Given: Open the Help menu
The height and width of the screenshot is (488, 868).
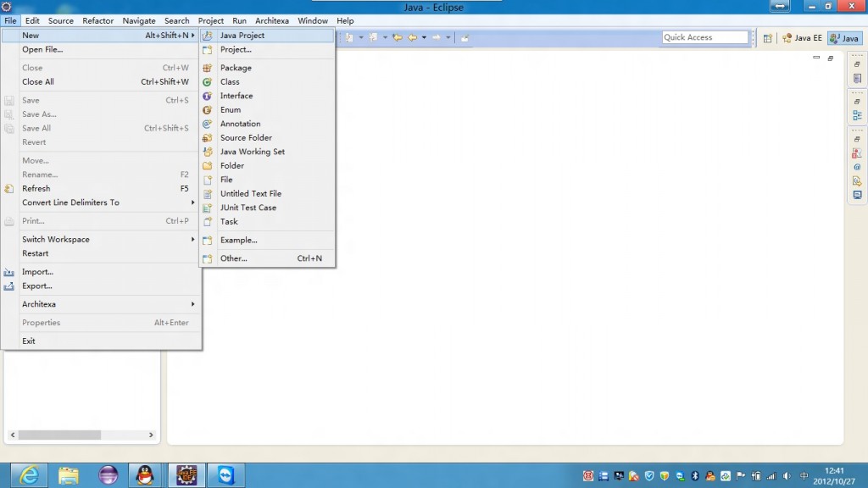Looking at the screenshot, I should pyautogui.click(x=345, y=20).
